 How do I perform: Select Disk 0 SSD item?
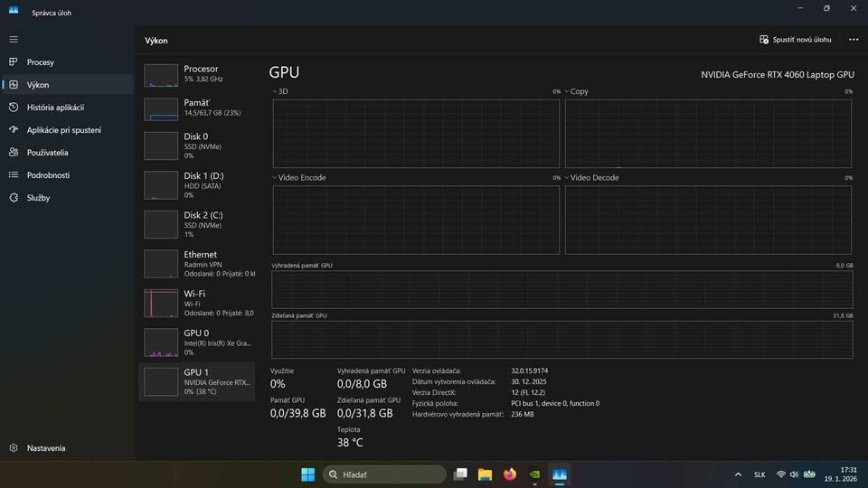point(197,145)
